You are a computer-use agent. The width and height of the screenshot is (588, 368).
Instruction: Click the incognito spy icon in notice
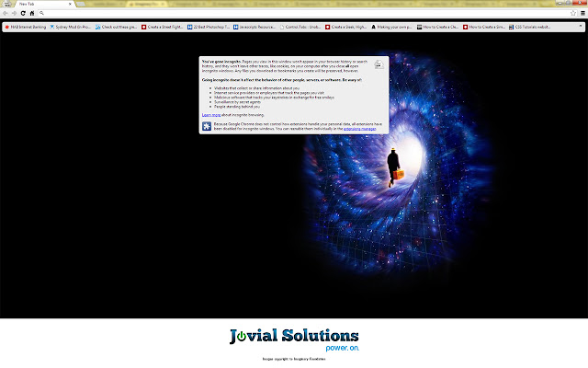coord(379,64)
